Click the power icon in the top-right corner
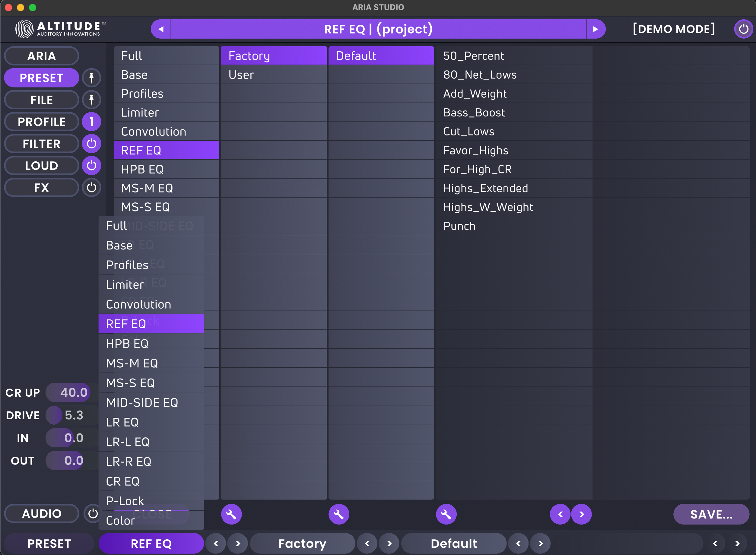The width and height of the screenshot is (756, 555). coord(744,29)
